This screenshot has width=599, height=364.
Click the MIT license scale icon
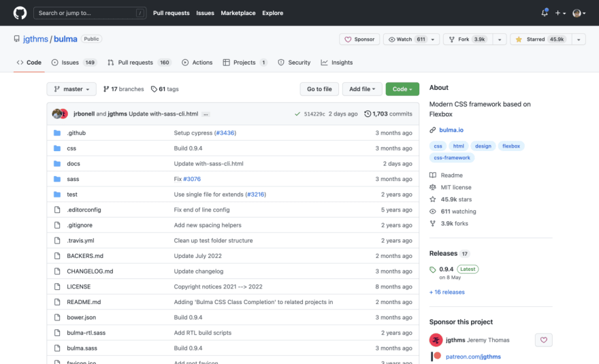coord(432,187)
